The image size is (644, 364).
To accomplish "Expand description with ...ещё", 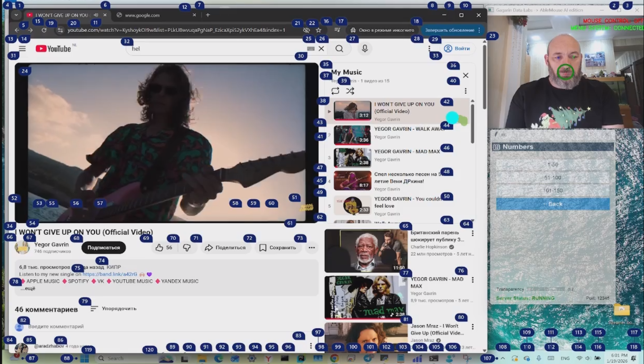I will [28, 288].
